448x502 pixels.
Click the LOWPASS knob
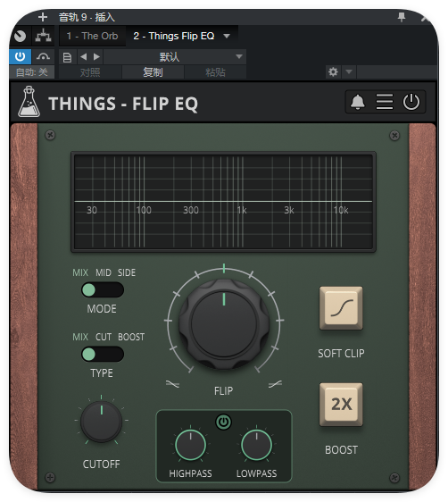coord(256,445)
